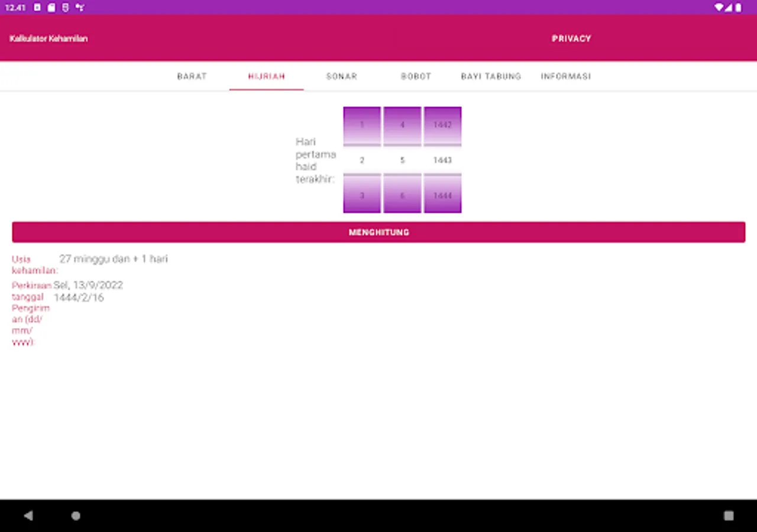Pick day 3 in the day picker
The height and width of the screenshot is (532, 757).
[362, 195]
